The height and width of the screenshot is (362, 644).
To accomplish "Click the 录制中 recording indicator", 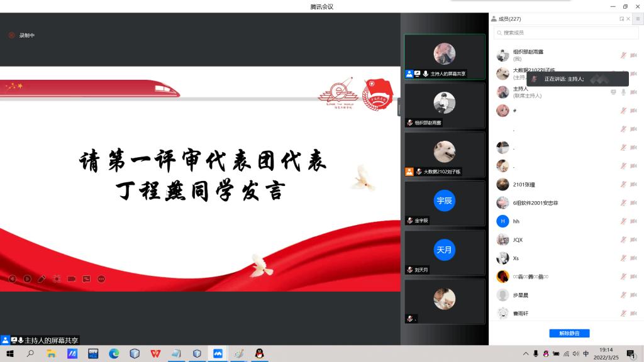I will click(22, 35).
